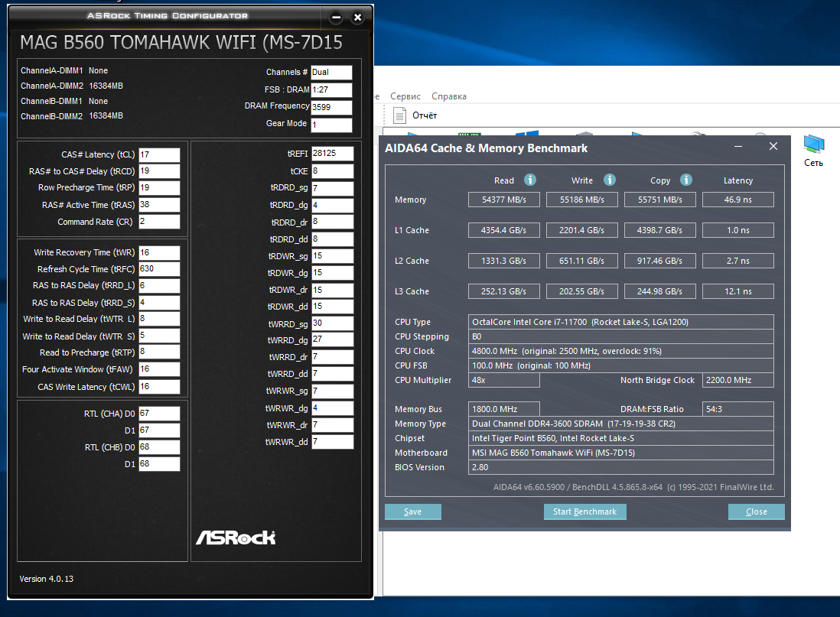The height and width of the screenshot is (617, 840).
Task: Click the Отчёт report page icon
Action: pos(399,115)
